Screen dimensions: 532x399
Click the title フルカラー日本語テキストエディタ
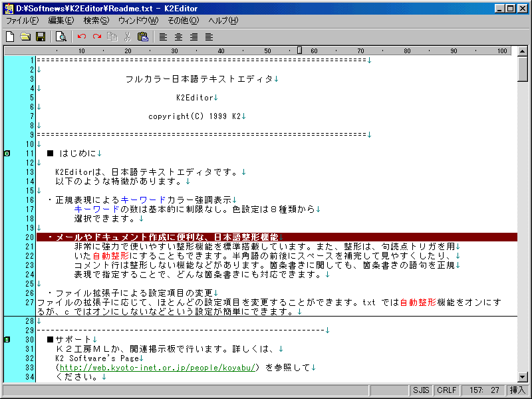(199, 79)
